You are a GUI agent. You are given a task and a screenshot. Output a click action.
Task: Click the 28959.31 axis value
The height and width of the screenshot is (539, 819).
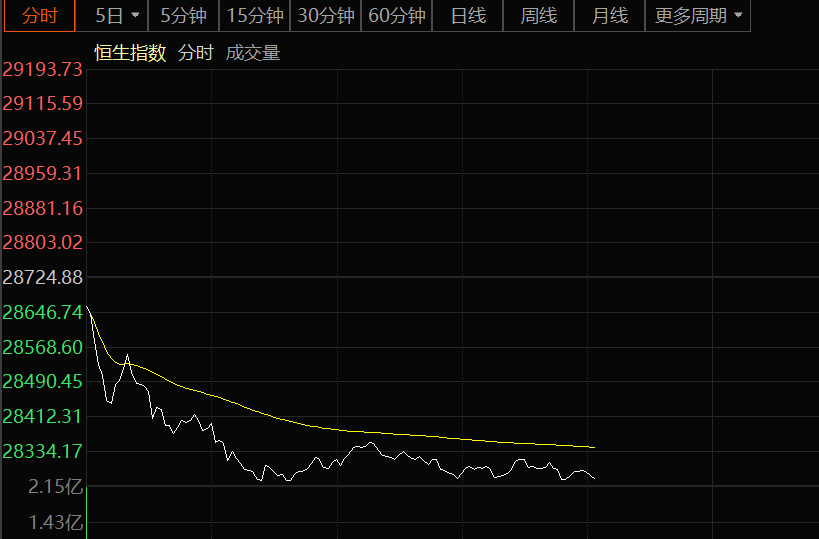42,173
